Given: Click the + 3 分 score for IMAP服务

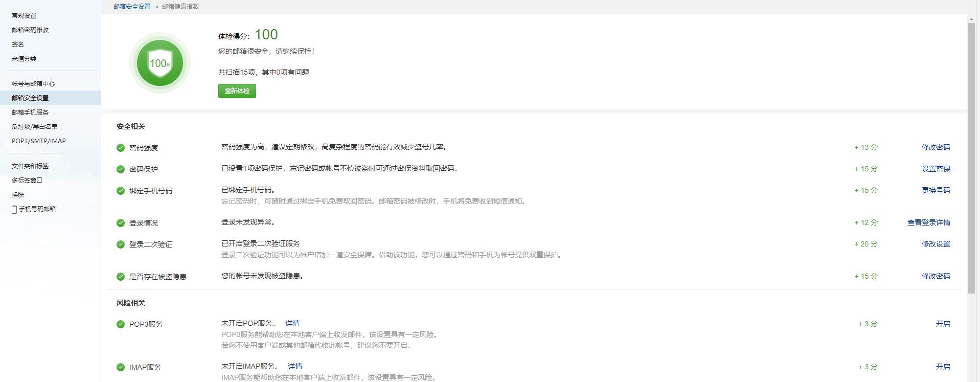Looking at the screenshot, I should pos(868,367).
